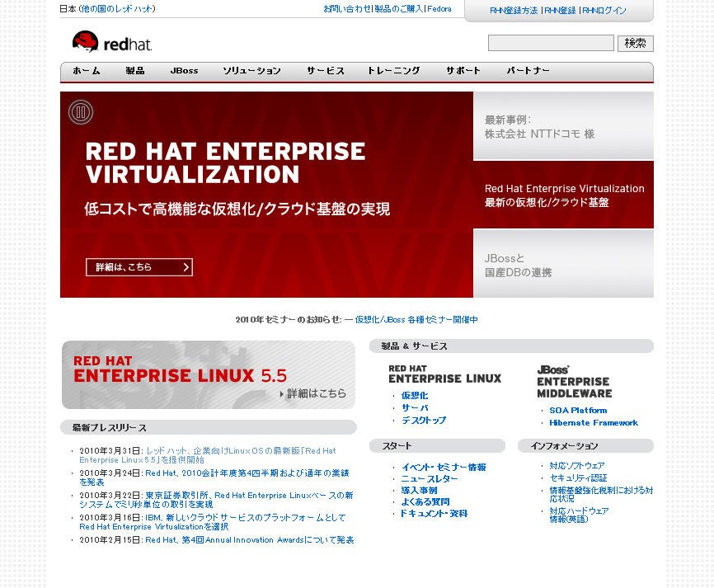This screenshot has height=588, width=714.
Task: Click the お問い合わせ link
Action: point(347,8)
